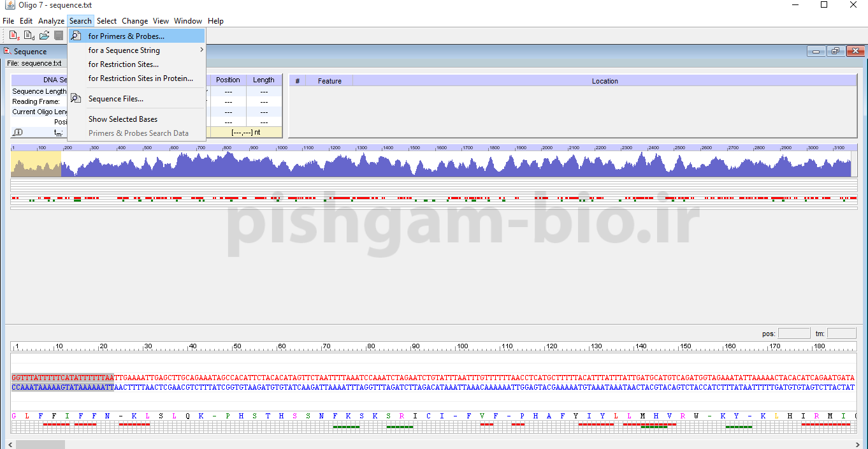Click the gray save disk toolbar icon
The width and height of the screenshot is (868, 449).
(59, 36)
